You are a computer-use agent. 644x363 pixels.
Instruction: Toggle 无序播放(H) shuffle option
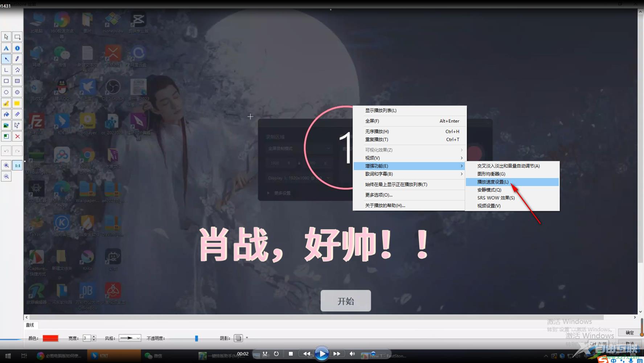pos(410,132)
